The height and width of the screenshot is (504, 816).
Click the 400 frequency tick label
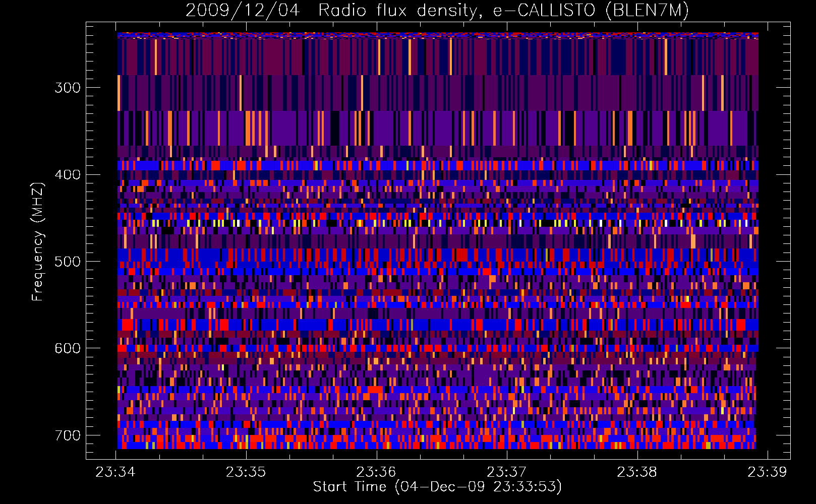68,175
